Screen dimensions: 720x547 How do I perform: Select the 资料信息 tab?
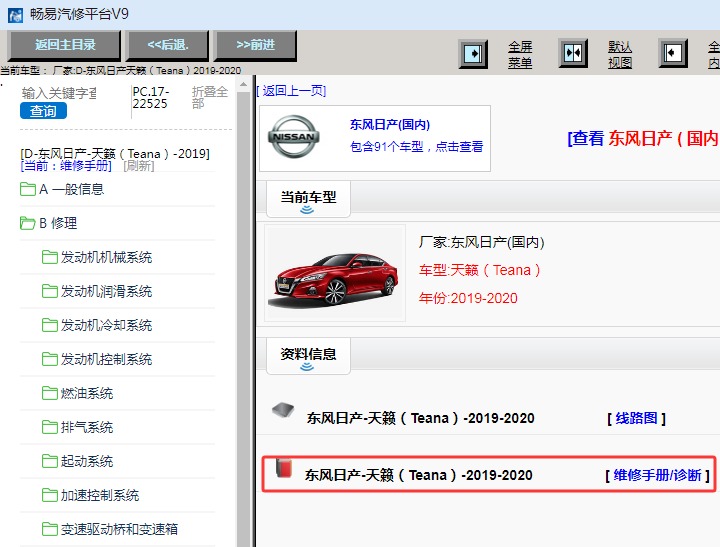(308, 356)
